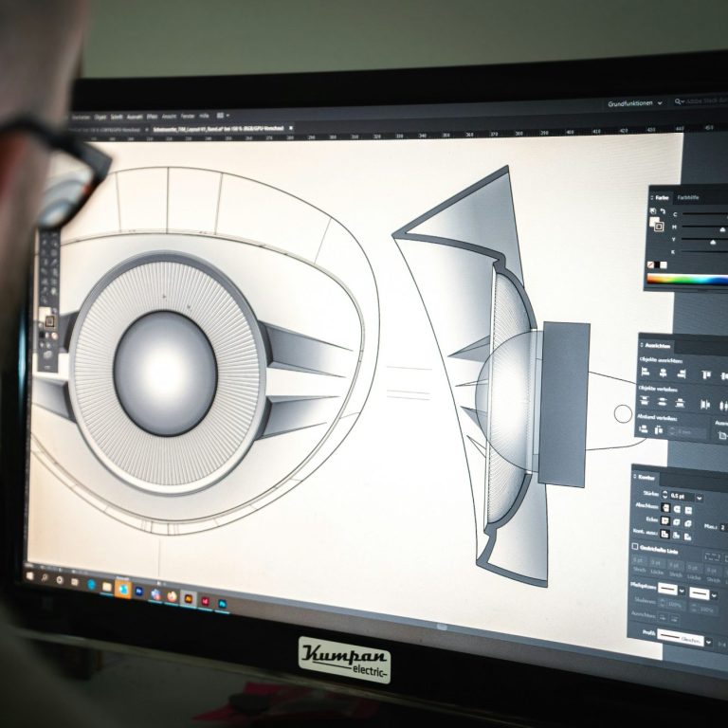The height and width of the screenshot is (728, 728).
Task: Click the stroke box in the Farbe panel
Action: (x=658, y=226)
